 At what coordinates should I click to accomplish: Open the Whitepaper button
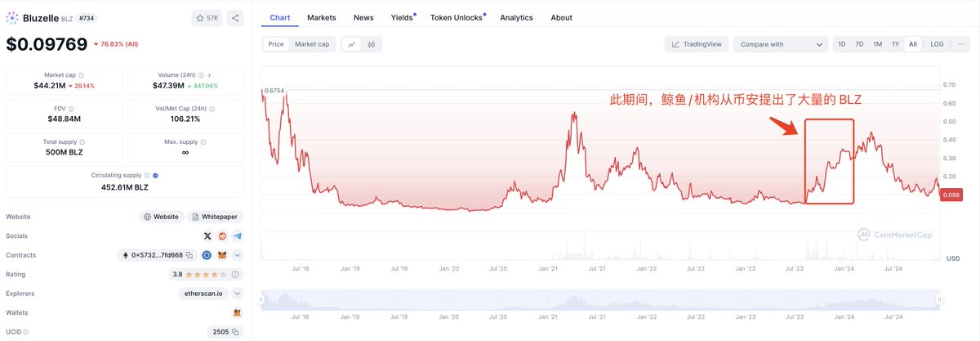(x=216, y=217)
